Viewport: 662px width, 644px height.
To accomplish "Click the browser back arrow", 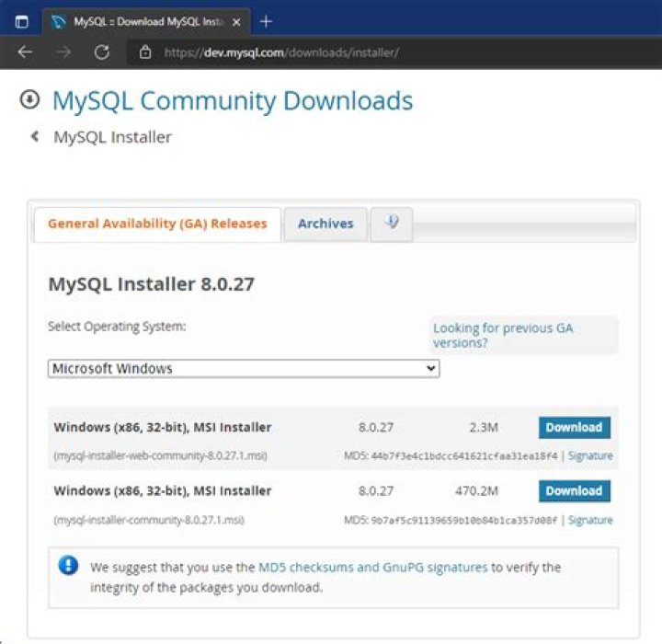I will 26,52.
